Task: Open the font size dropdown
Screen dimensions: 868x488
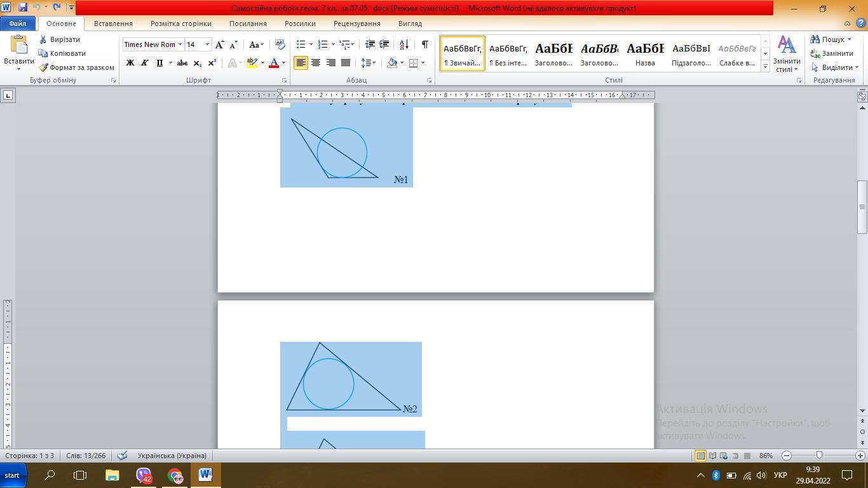Action: pos(207,44)
